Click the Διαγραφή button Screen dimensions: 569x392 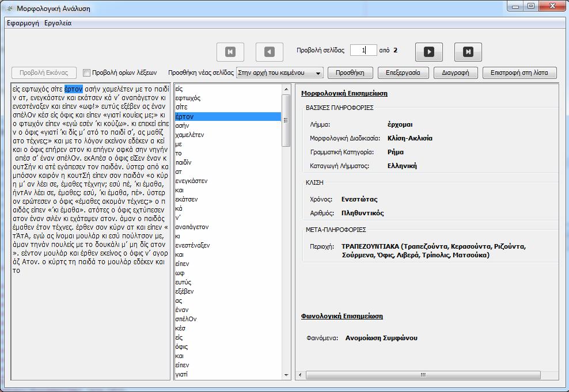(x=456, y=73)
